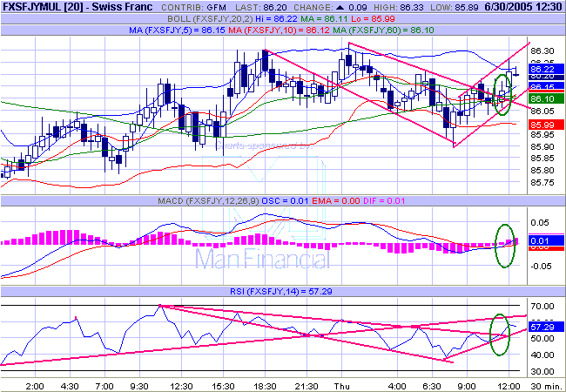
Task: Click the MACD (FXSFJY,12,26,9) indicator label
Action: click(208, 201)
